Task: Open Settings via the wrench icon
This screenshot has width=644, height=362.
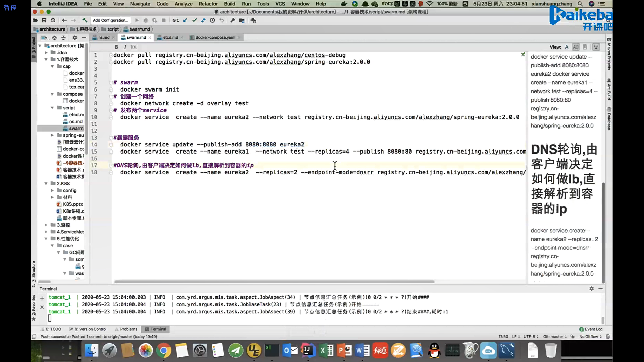Action: (x=233, y=20)
